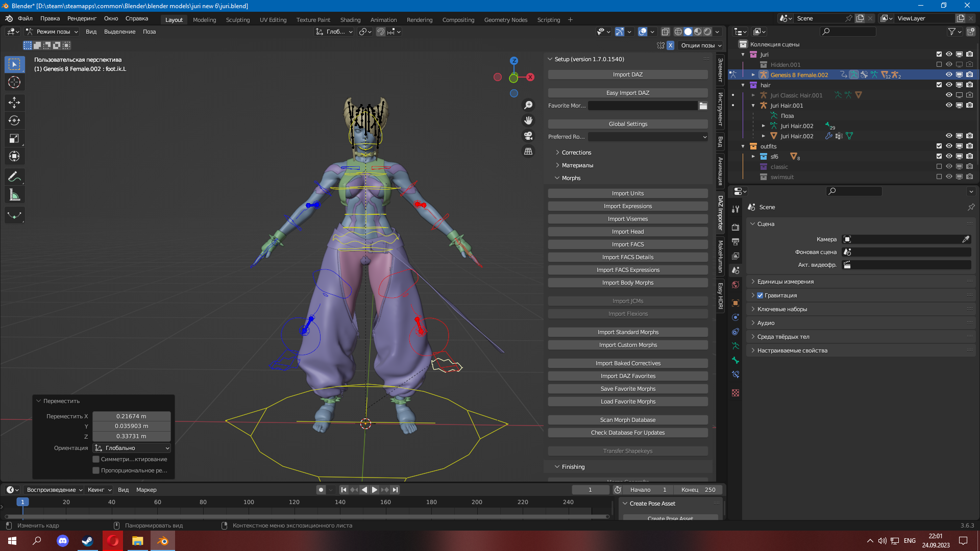This screenshot has width=980, height=551.
Task: Toggle perspective/orthographic grid icon
Action: tap(528, 152)
